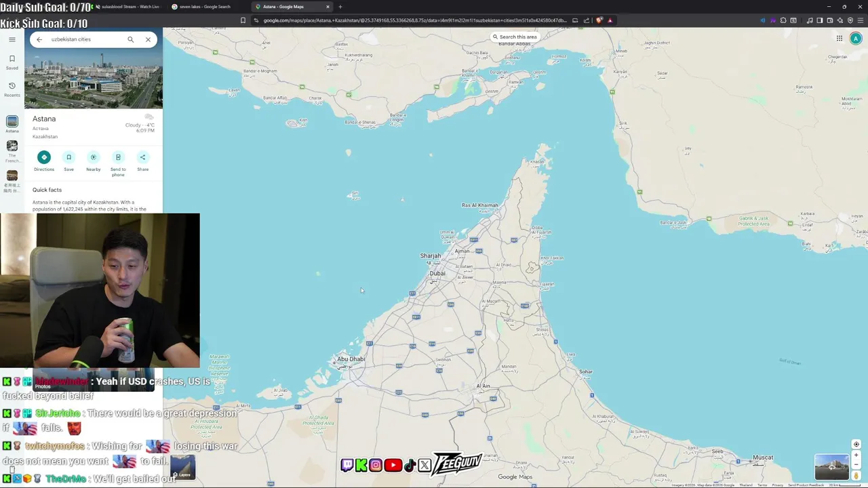Click the Thailand footer link
Screen dimensions: 868x488
(746, 485)
